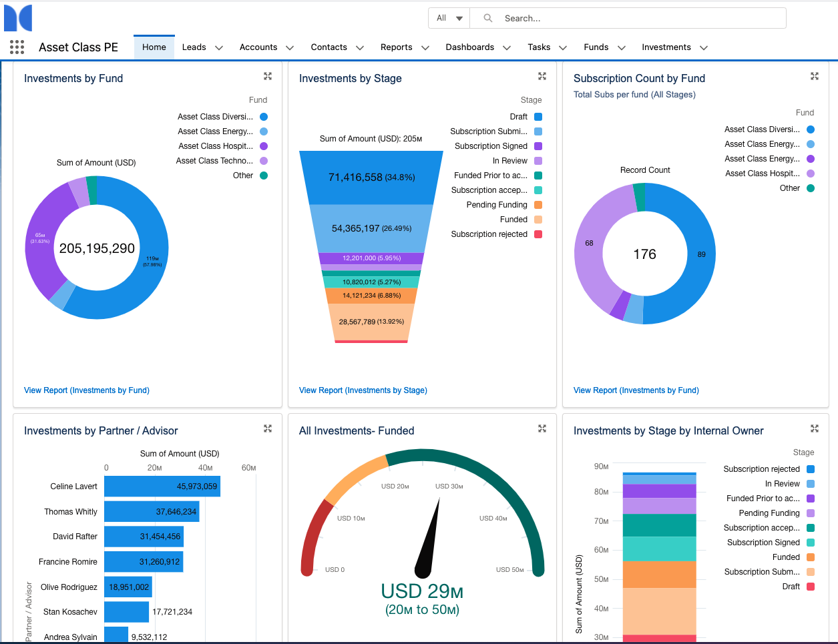
Task: Open the Dashboards tab dropdown arrow
Action: pos(507,47)
